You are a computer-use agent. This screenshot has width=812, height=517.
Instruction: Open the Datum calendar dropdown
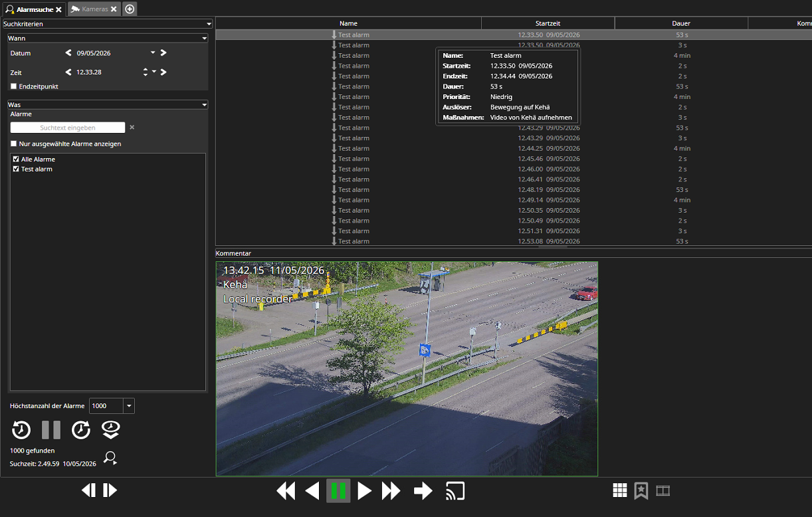pos(153,53)
